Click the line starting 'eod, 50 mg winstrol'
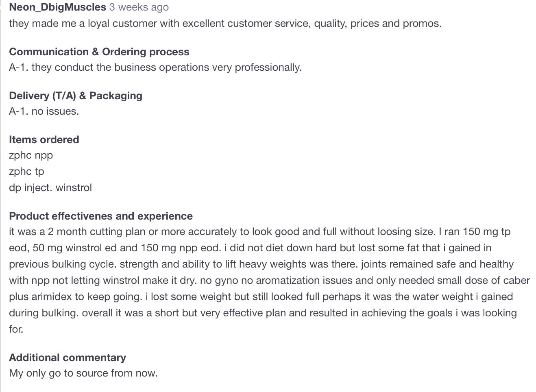The height and width of the screenshot is (392, 536). pyautogui.click(x=250, y=248)
